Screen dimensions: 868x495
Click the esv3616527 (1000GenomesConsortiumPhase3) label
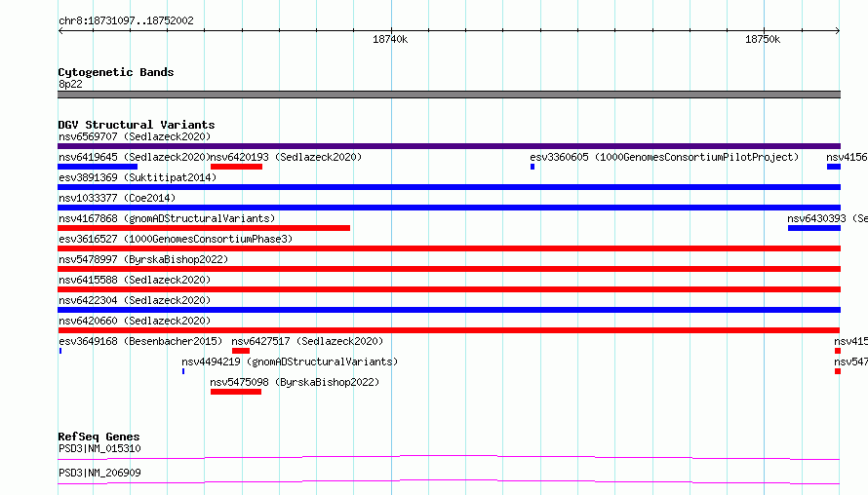[x=176, y=239]
